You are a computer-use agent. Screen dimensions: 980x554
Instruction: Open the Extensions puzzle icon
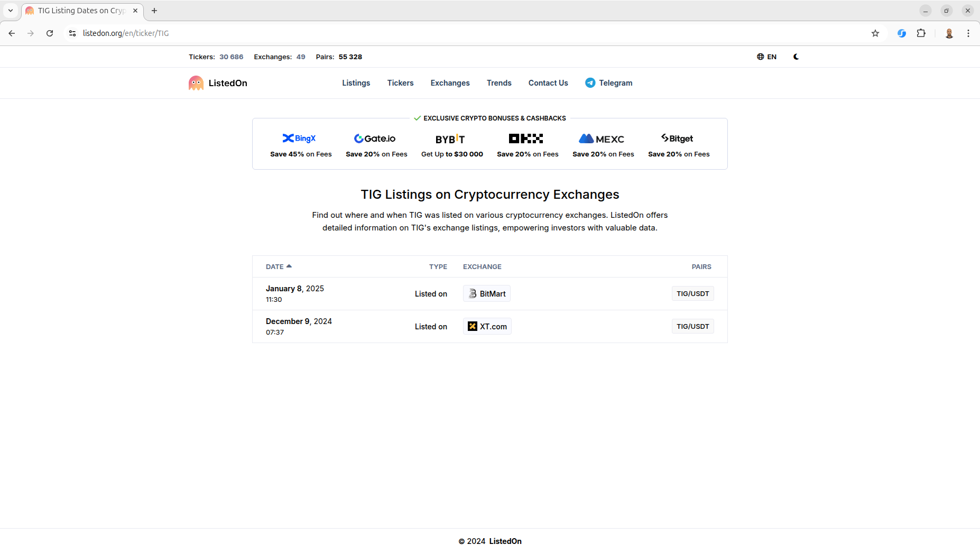click(x=921, y=33)
